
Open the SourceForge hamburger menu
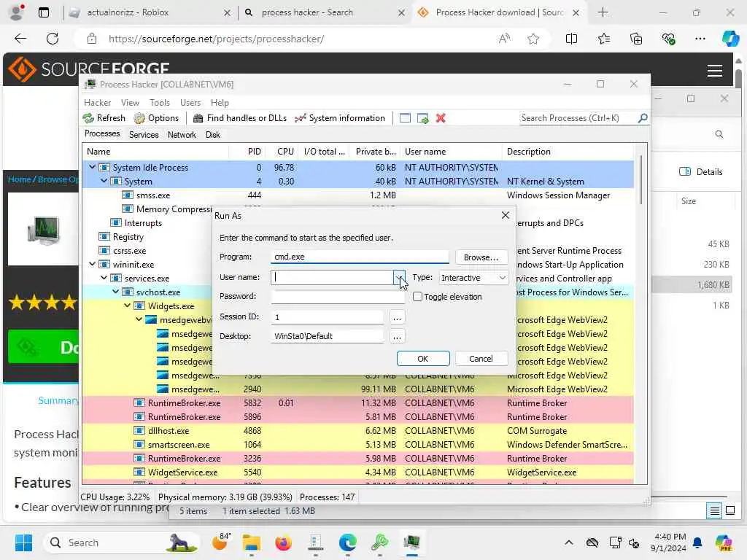pos(715,71)
